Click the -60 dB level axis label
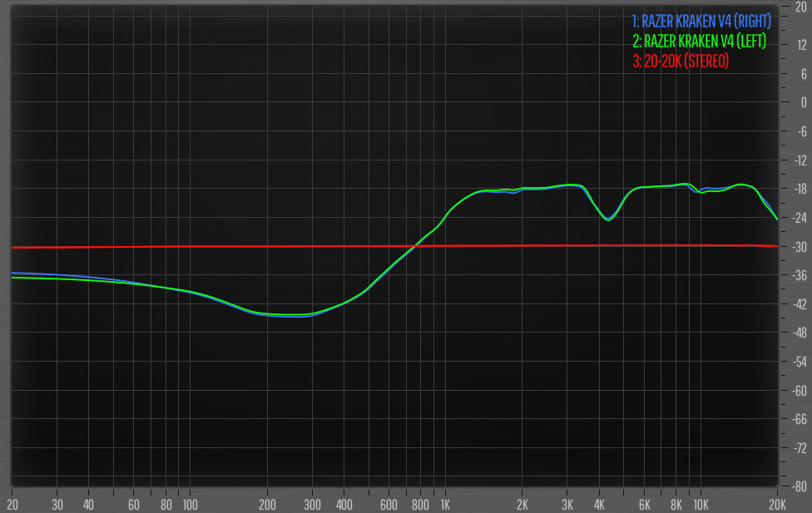The height and width of the screenshot is (513, 812). pyautogui.click(x=800, y=390)
